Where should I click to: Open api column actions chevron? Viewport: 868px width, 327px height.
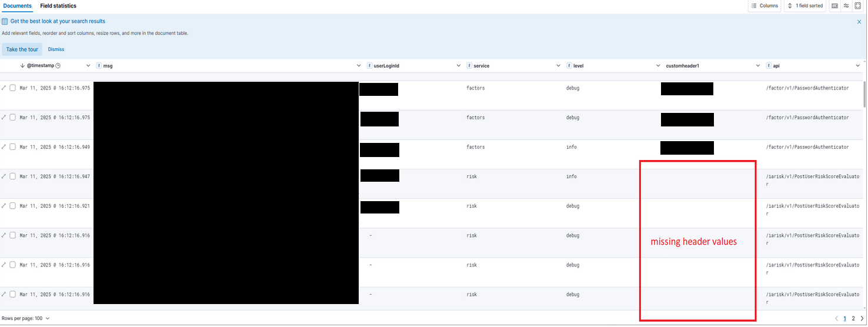[x=859, y=66]
